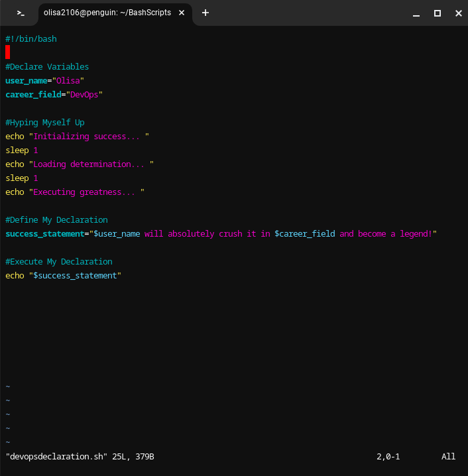Close the terminal window
This screenshot has height=476, width=468.
(459, 13)
